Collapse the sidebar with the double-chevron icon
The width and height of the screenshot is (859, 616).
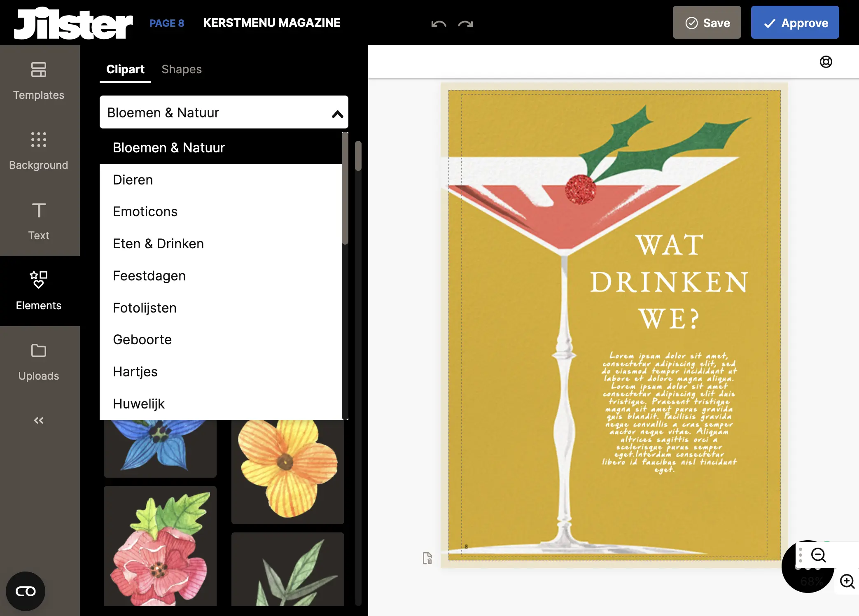click(x=39, y=420)
